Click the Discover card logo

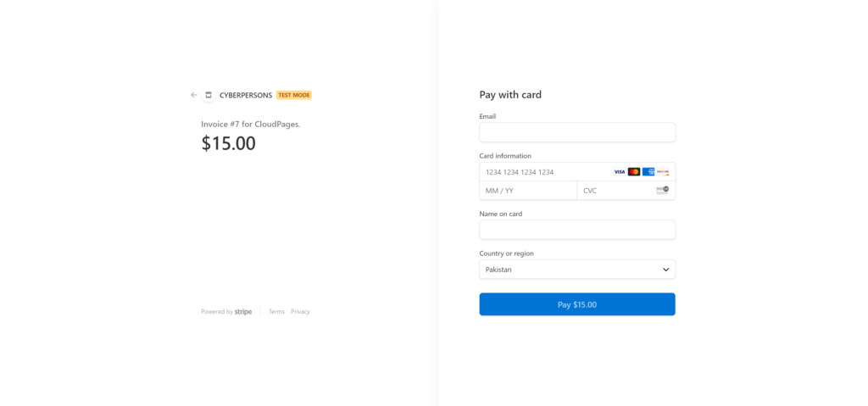point(663,172)
